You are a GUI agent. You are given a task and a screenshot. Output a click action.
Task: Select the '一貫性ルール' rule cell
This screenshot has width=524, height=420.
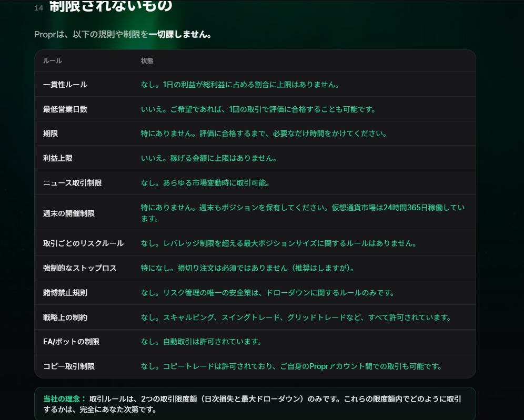coord(65,85)
